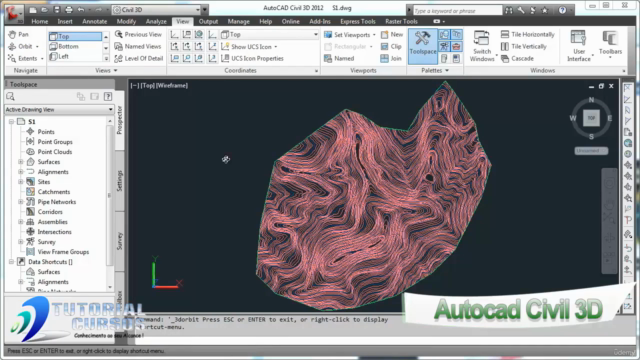Image resolution: width=640 pixels, height=360 pixels.
Task: Open User Interface options
Action: click(579, 46)
